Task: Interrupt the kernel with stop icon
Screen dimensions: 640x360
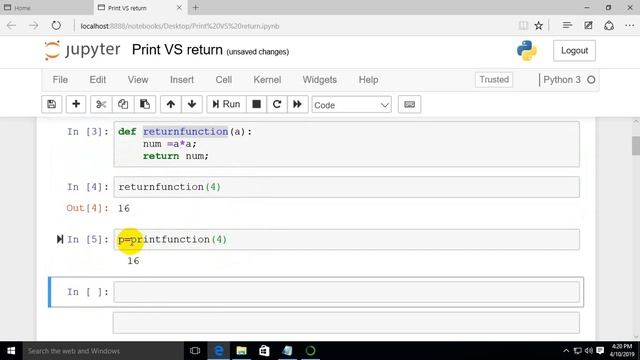Action: [256, 104]
